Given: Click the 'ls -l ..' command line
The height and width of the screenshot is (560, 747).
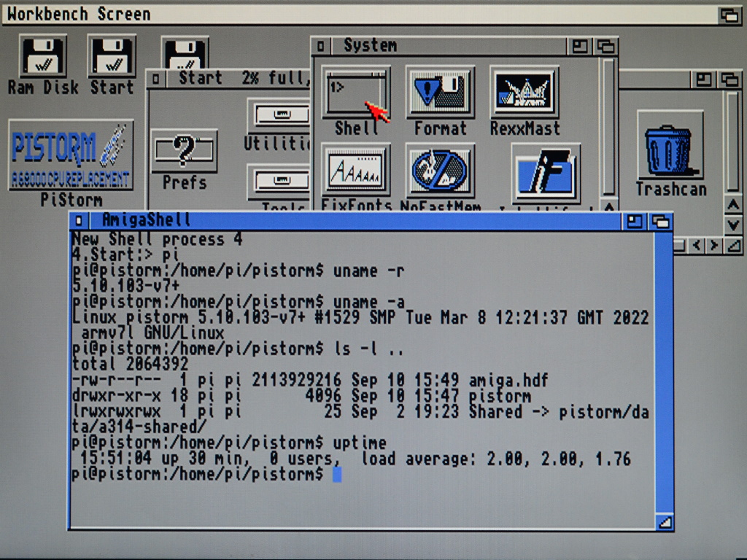Looking at the screenshot, I should click(238, 349).
